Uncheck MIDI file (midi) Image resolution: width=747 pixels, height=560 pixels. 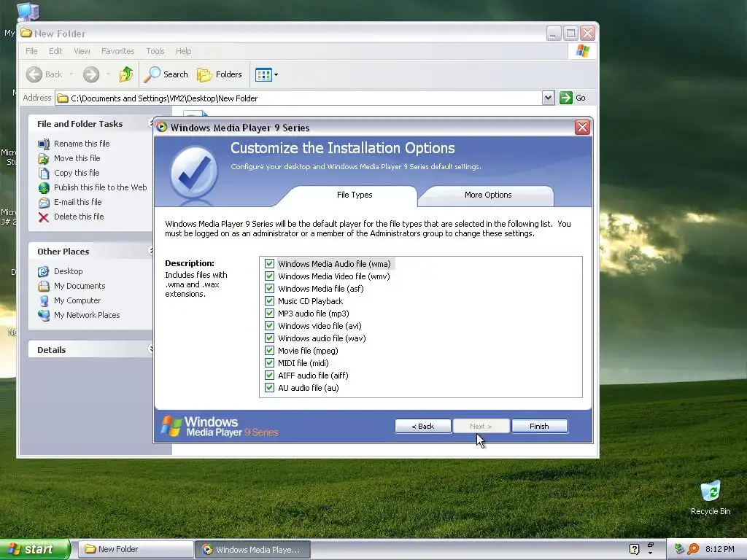(x=270, y=363)
